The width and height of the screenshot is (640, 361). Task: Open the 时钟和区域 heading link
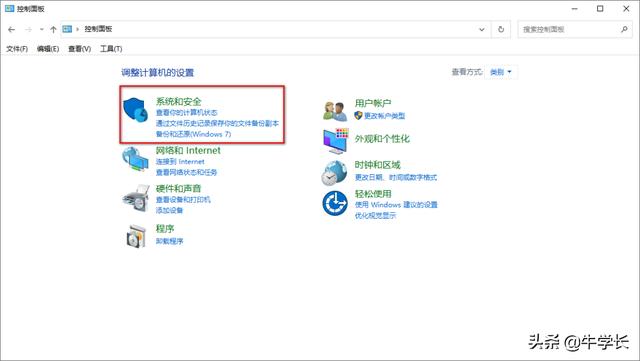click(x=378, y=165)
